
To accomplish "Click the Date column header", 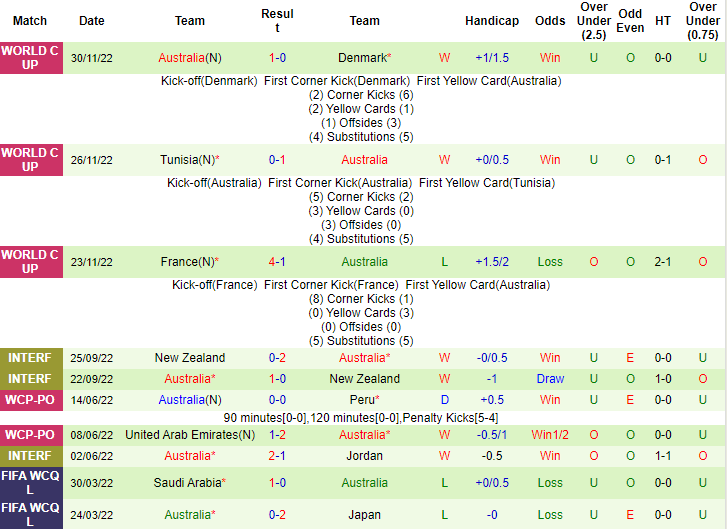I will (91, 21).
